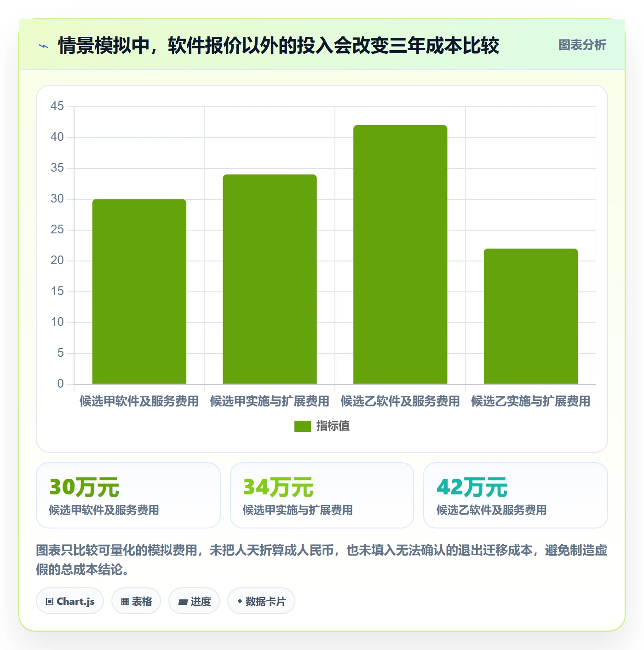Image resolution: width=644 pixels, height=650 pixels.
Task: Click the 候选甲软件及服务费用 axis label
Action: pos(139,401)
